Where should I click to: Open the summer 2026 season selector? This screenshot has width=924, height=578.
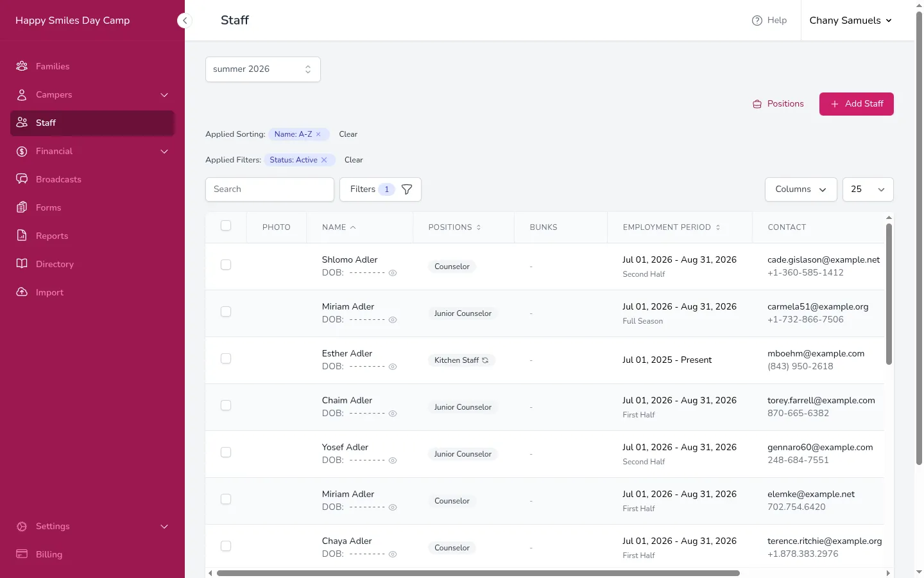(x=263, y=69)
